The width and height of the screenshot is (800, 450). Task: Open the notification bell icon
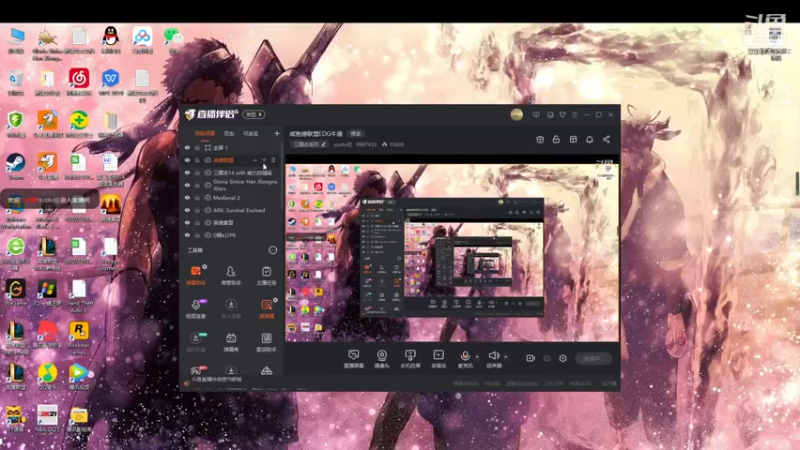pyautogui.click(x=589, y=139)
